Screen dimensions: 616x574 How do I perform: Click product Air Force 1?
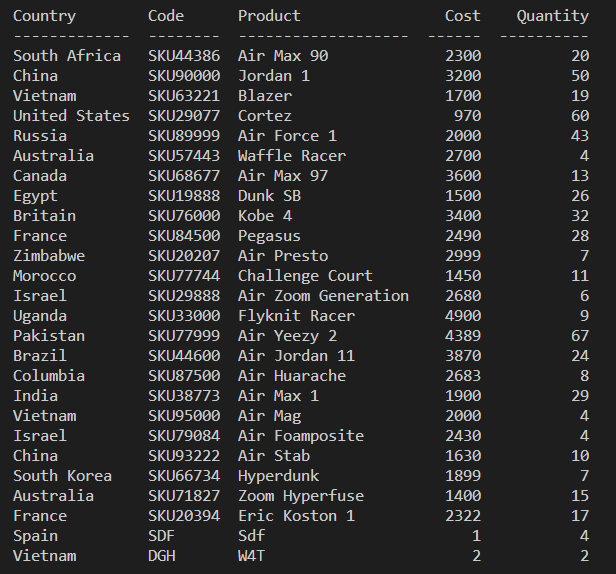tap(287, 136)
